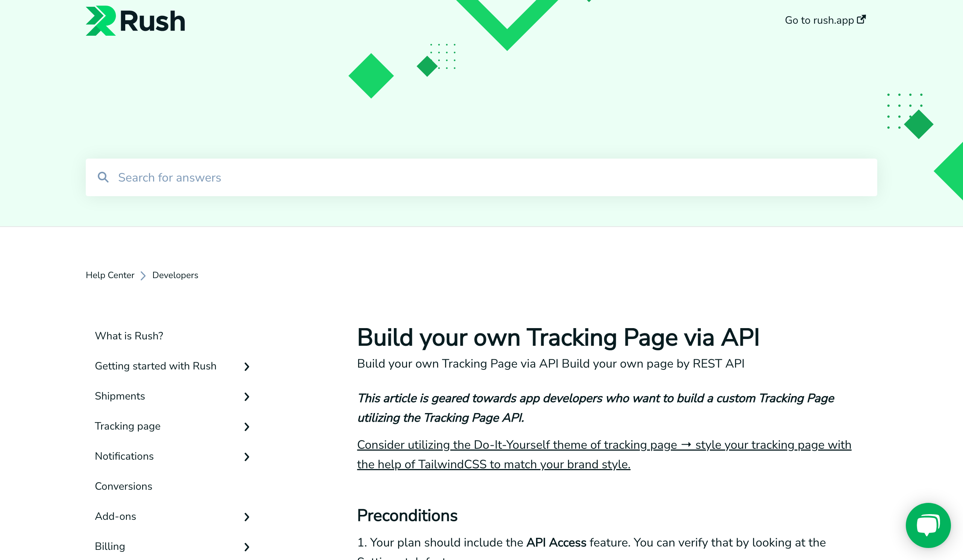
Task: Expand the Notifications chevron
Action: pos(247,457)
